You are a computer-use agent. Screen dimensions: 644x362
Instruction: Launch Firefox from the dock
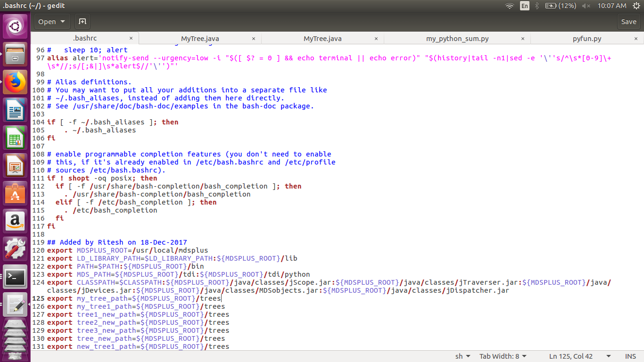click(15, 83)
